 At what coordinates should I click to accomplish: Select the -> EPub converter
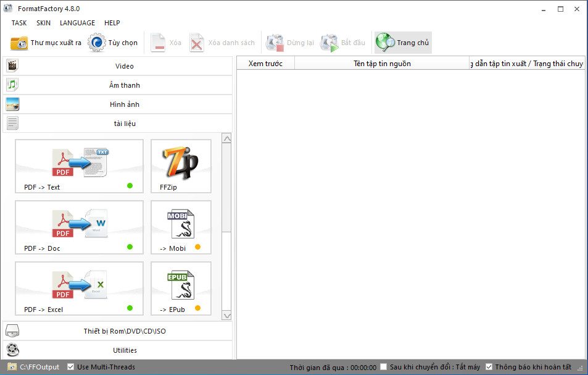181,289
